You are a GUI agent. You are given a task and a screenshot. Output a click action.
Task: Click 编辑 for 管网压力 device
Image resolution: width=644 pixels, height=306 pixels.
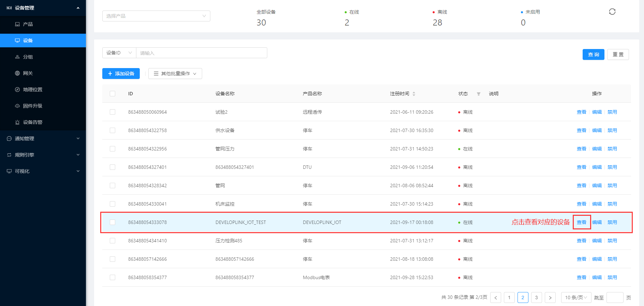[x=597, y=149]
